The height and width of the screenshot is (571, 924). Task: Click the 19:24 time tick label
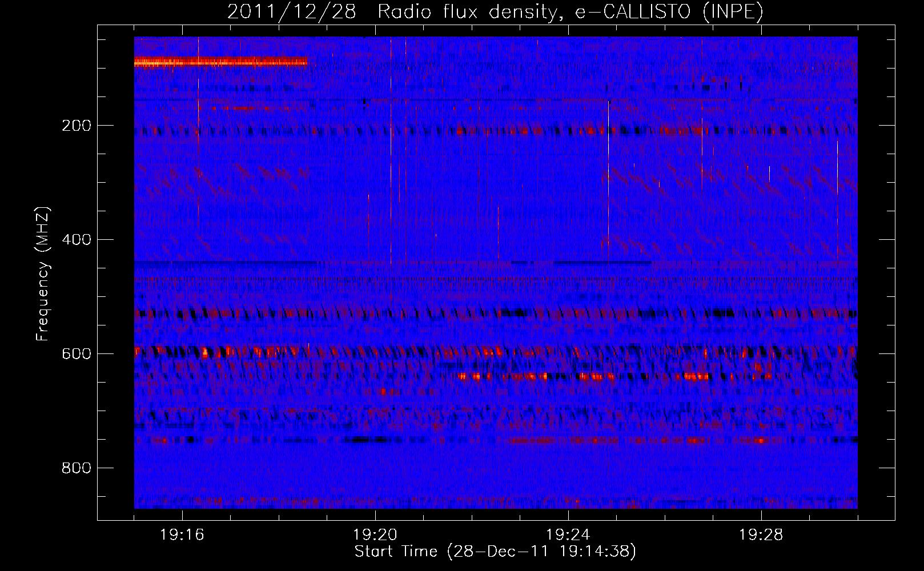pos(568,535)
